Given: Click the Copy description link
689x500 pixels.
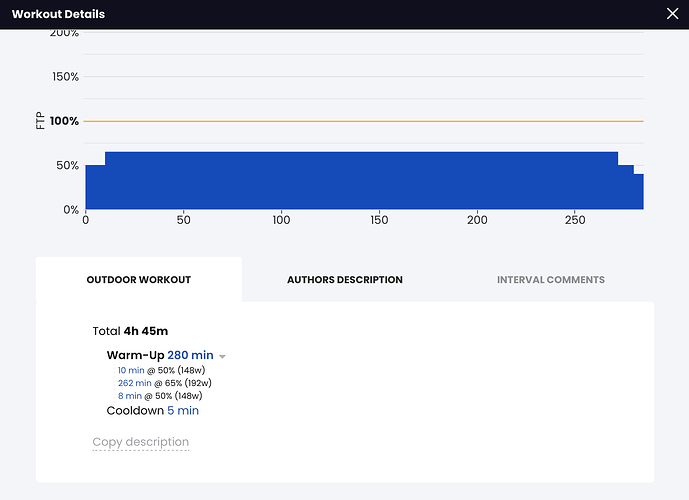Looking at the screenshot, I should tap(141, 442).
